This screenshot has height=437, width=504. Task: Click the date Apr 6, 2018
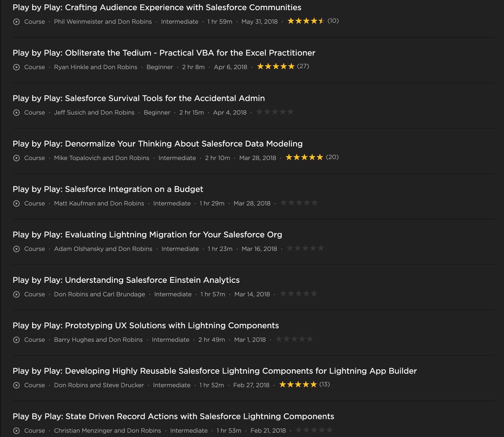coord(231,67)
